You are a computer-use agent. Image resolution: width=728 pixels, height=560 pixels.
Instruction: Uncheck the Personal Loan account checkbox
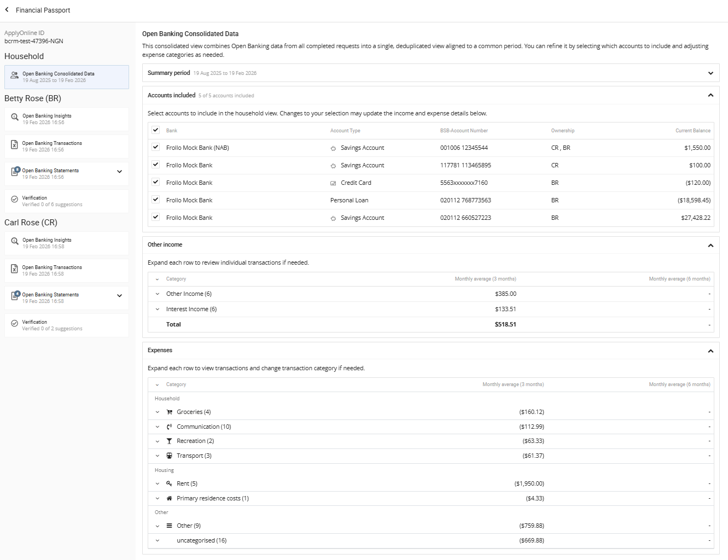156,200
